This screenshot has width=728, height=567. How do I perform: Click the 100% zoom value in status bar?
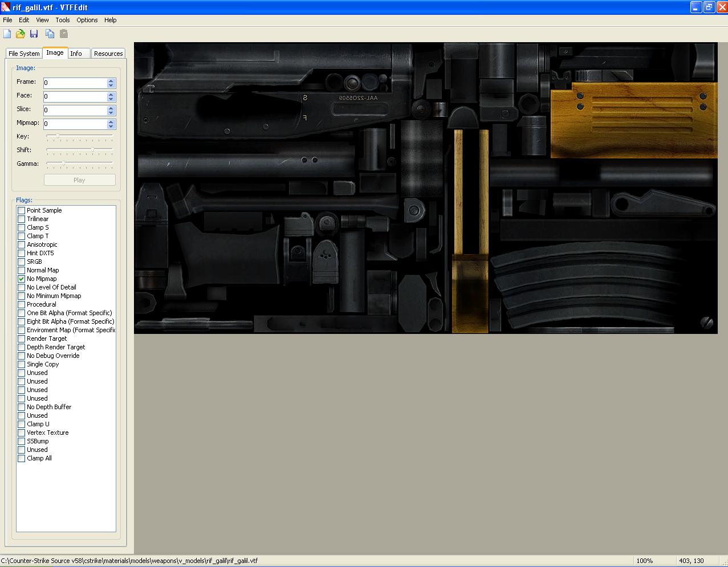point(645,561)
